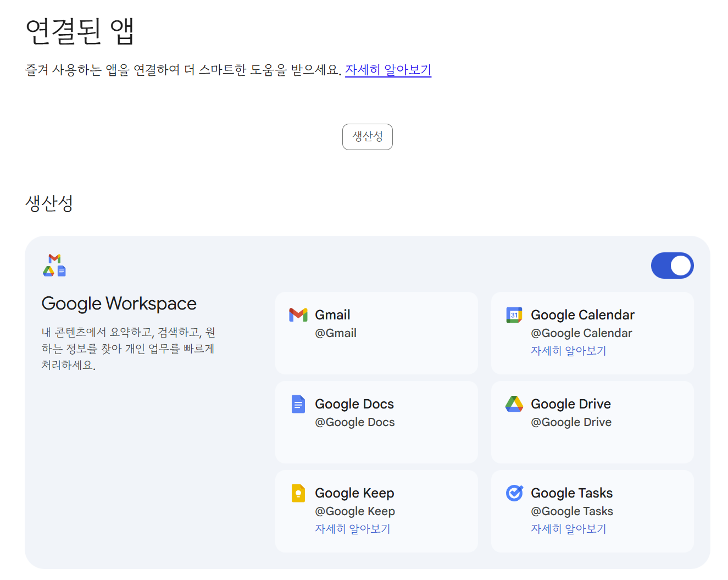Screen dimensions: 728x580
Task: Click the Google Tasks card title
Action: tap(571, 493)
